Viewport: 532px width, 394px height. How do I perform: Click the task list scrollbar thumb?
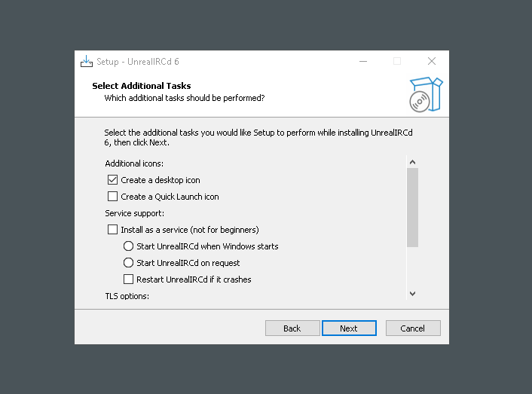(412, 207)
